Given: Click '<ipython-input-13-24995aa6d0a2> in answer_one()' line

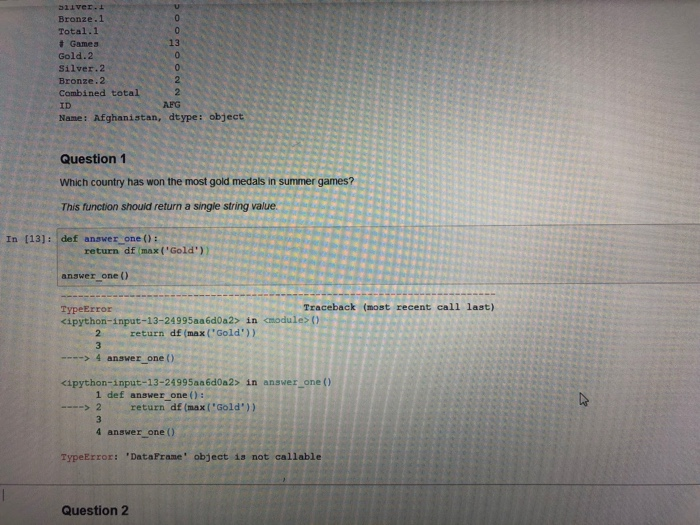Looking at the screenshot, I should 196,383.
